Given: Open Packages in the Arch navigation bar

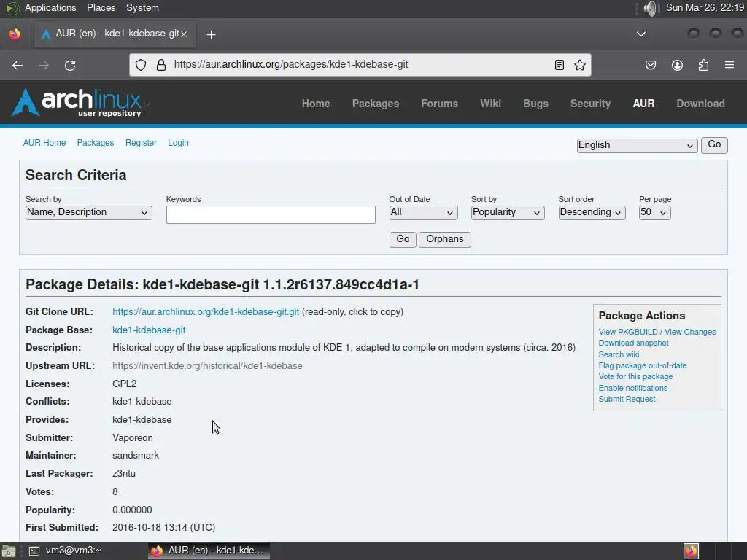Looking at the screenshot, I should pos(376,104).
